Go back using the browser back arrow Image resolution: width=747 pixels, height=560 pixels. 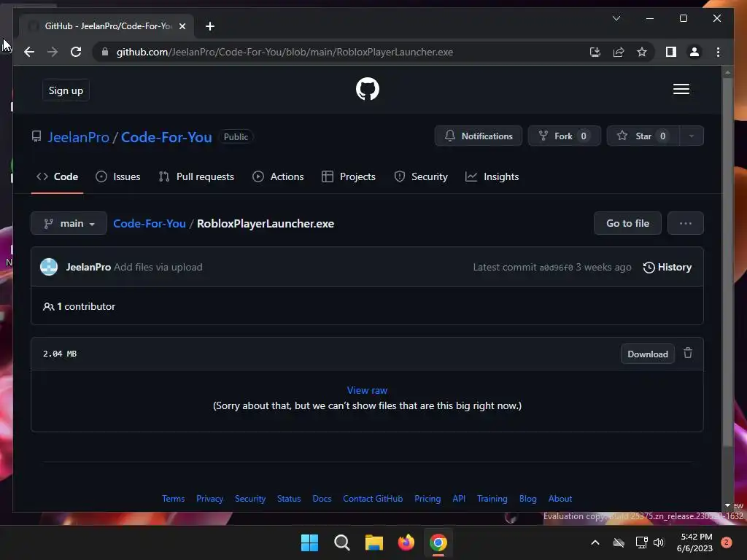pyautogui.click(x=29, y=52)
